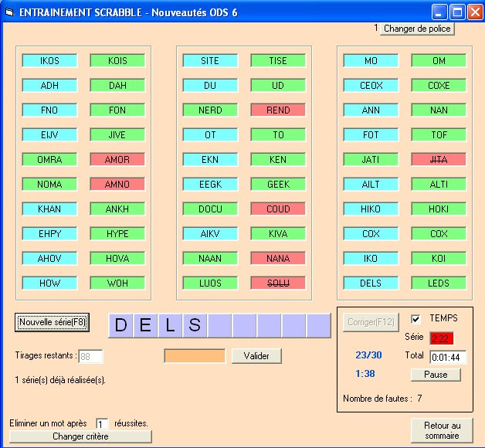Click the letter tile L
The image size is (485, 448).
(x=170, y=325)
